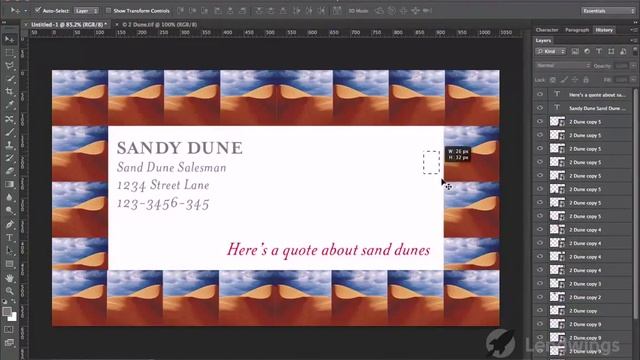This screenshot has height=360, width=640.
Task: Hide the 'Sandy Dune Sand Dune' text layer
Action: [x=540, y=108]
